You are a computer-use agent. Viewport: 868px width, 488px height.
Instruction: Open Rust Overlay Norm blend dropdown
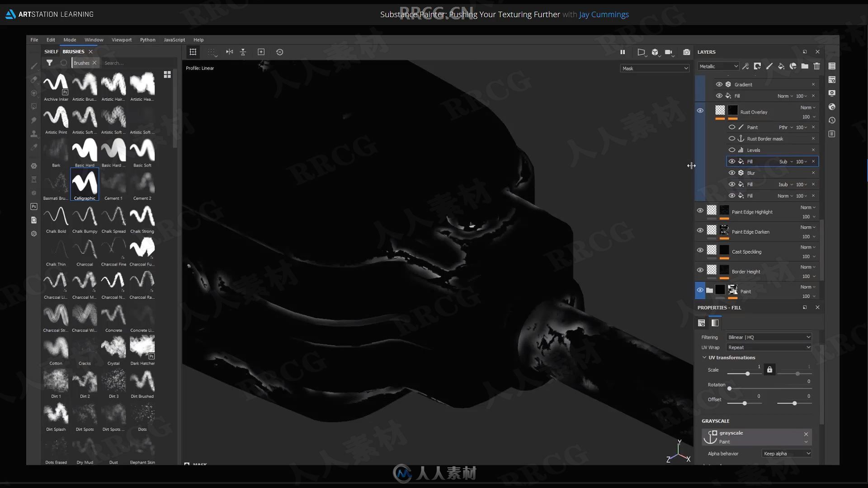[x=808, y=108]
